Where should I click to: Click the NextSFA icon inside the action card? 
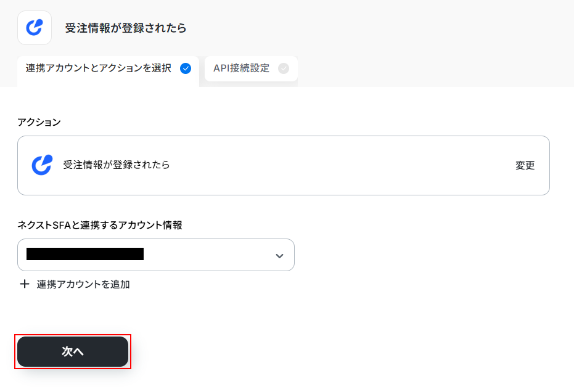click(x=42, y=165)
